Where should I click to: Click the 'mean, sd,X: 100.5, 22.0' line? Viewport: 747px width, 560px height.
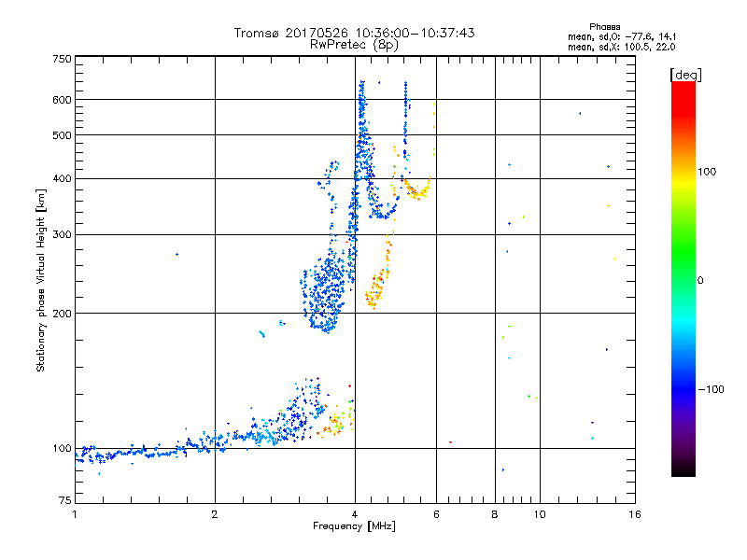click(621, 47)
